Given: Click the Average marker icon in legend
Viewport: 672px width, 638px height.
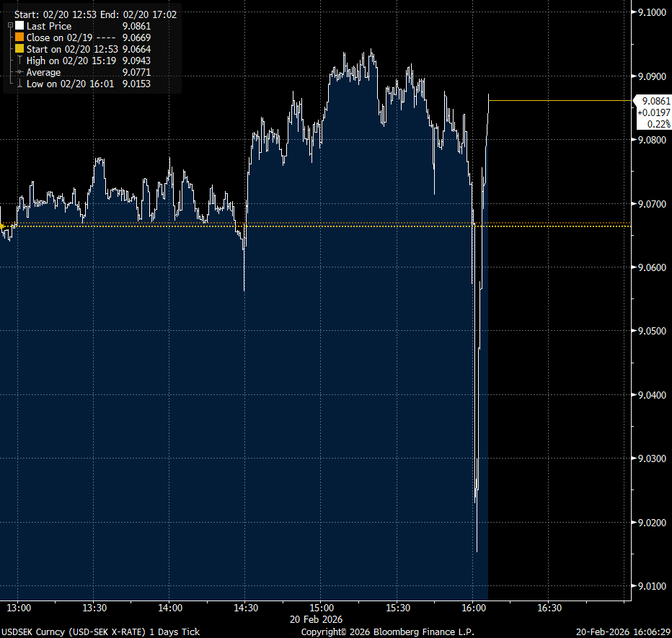Looking at the screenshot, I should (19, 72).
